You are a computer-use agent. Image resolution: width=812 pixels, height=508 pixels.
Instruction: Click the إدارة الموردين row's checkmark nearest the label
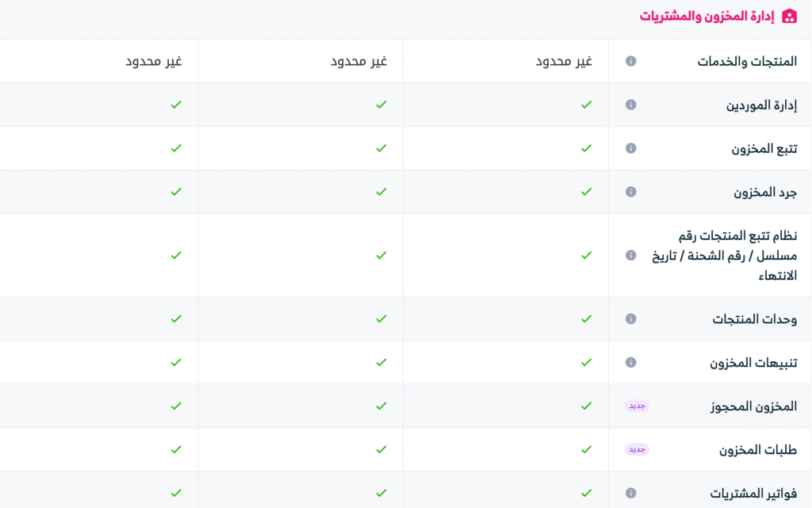(x=586, y=105)
